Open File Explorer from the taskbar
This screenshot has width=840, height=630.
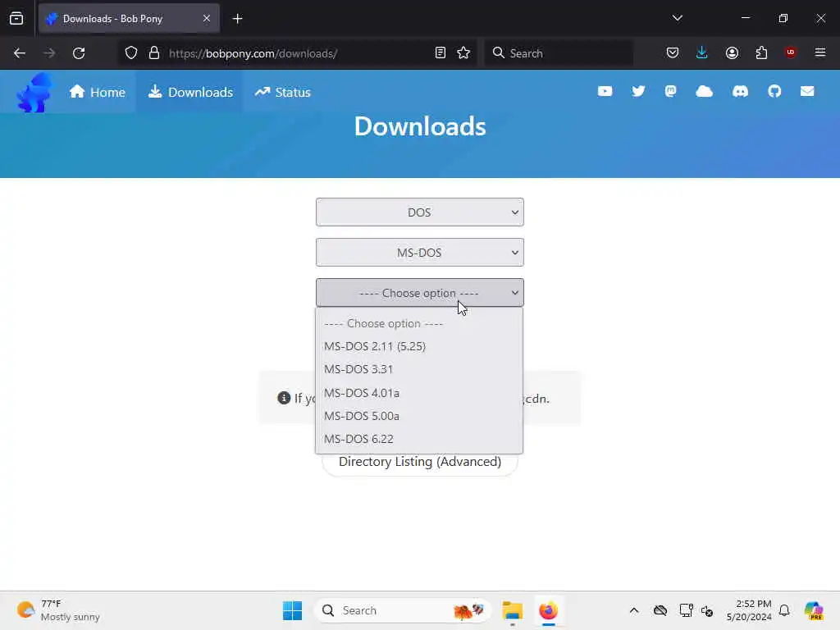click(512, 610)
